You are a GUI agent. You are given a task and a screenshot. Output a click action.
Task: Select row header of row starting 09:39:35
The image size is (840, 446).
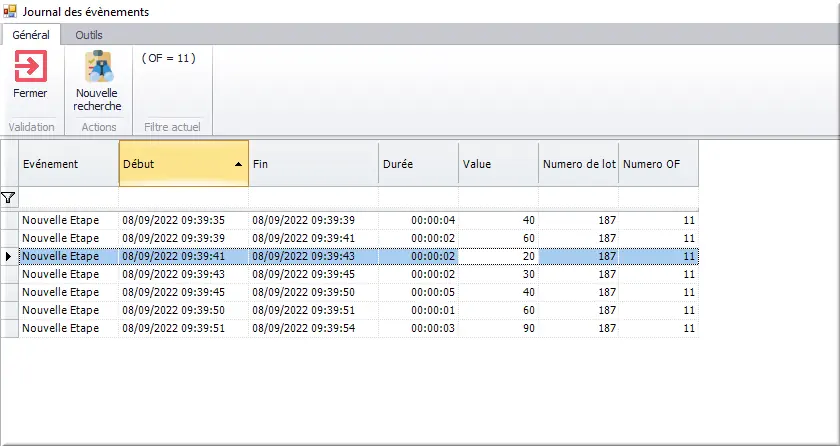click(10, 220)
